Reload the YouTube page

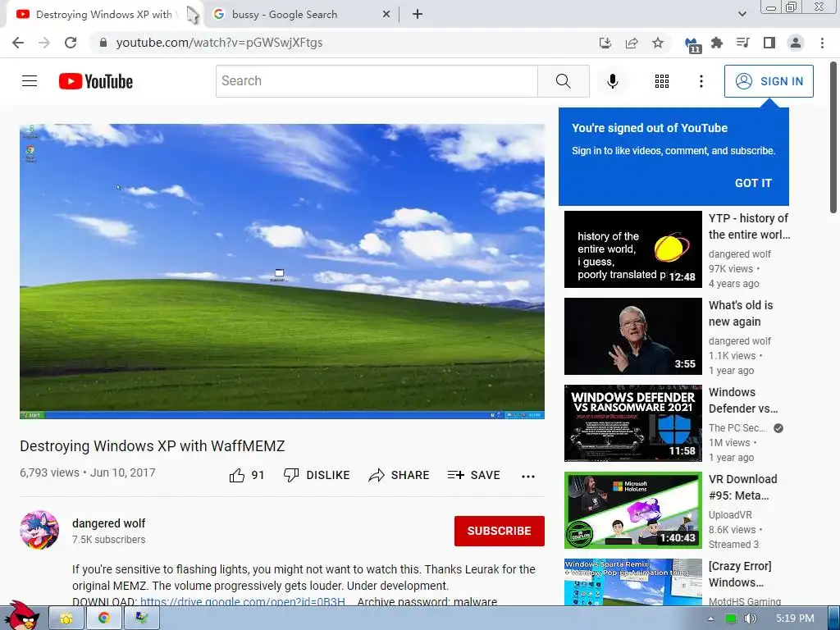tap(71, 43)
